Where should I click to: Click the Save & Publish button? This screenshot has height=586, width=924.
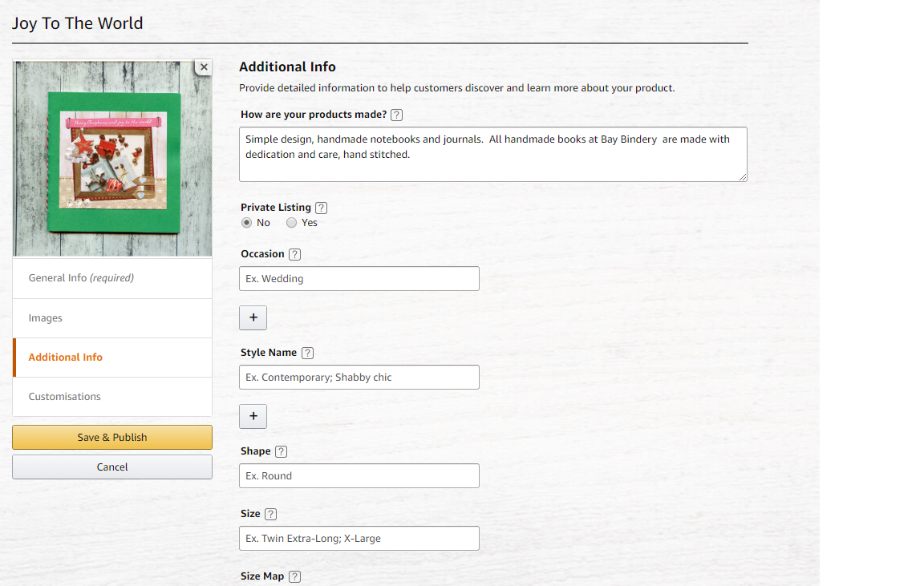[112, 437]
